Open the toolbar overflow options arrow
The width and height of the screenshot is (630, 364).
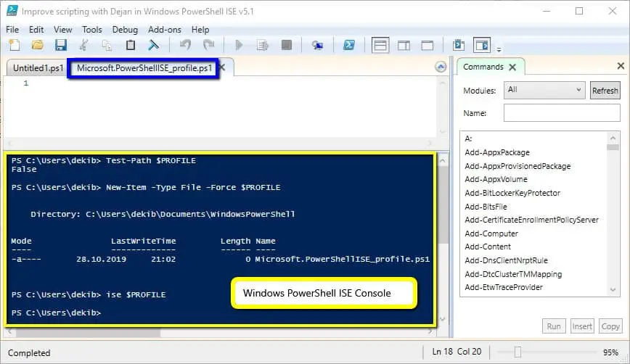(499, 50)
